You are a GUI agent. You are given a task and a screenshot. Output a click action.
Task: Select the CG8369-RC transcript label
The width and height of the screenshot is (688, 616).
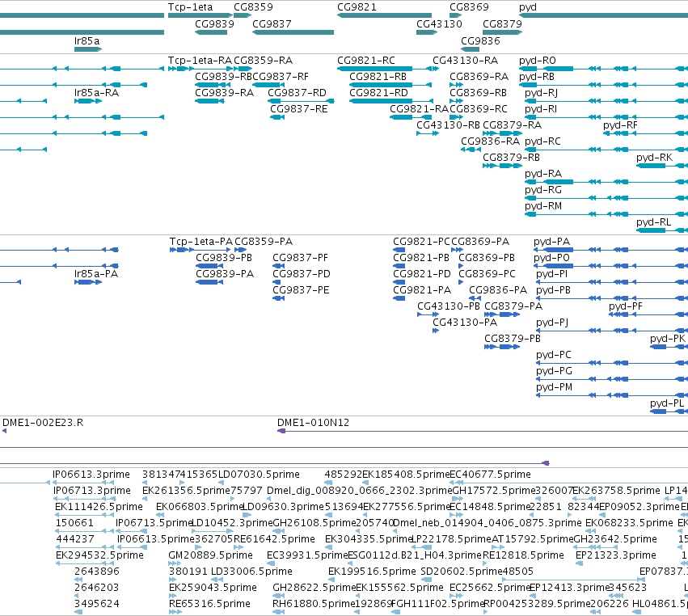tap(479, 109)
